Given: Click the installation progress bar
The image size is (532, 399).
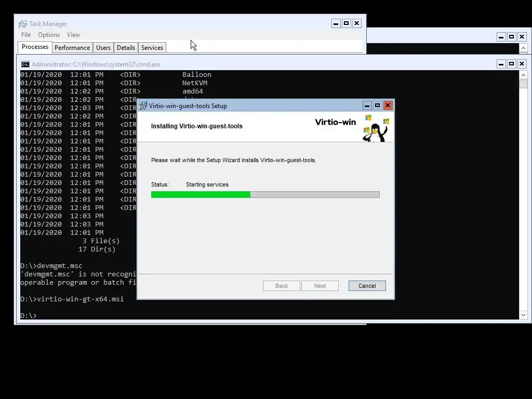Looking at the screenshot, I should 265,194.
